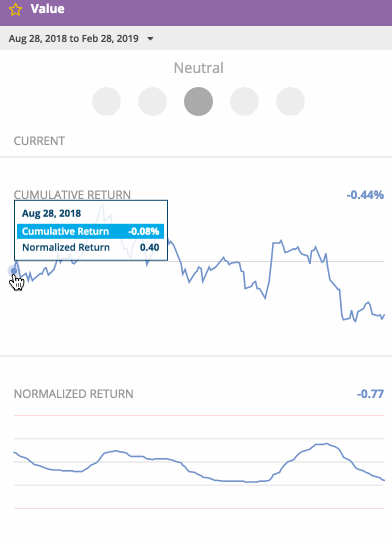392x541 pixels.
Task: Click the NORMALIZED RETURN heading
Action: tap(74, 394)
